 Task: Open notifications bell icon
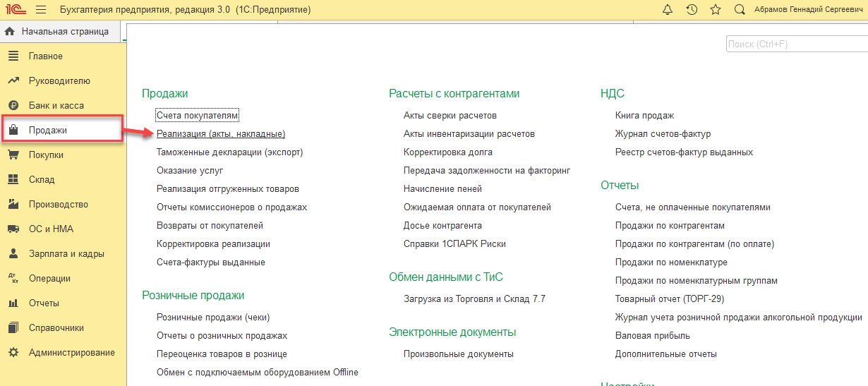tap(668, 10)
